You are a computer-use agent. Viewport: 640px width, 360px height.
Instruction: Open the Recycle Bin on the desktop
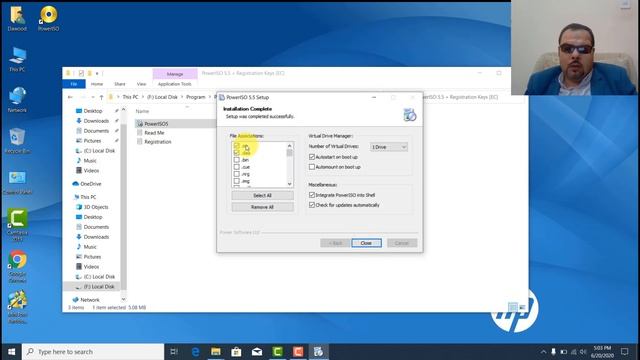pos(17,140)
